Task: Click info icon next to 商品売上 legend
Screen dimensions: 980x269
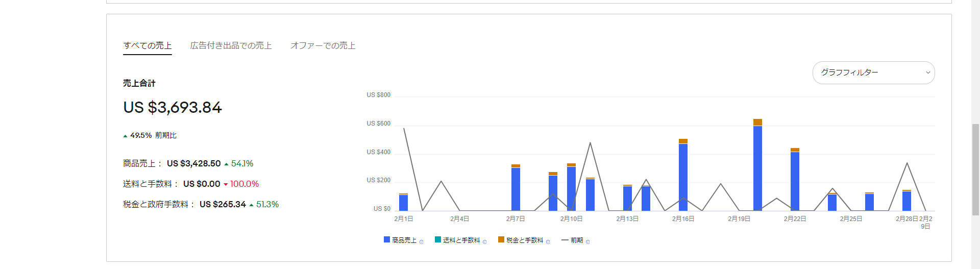Action: (x=421, y=242)
